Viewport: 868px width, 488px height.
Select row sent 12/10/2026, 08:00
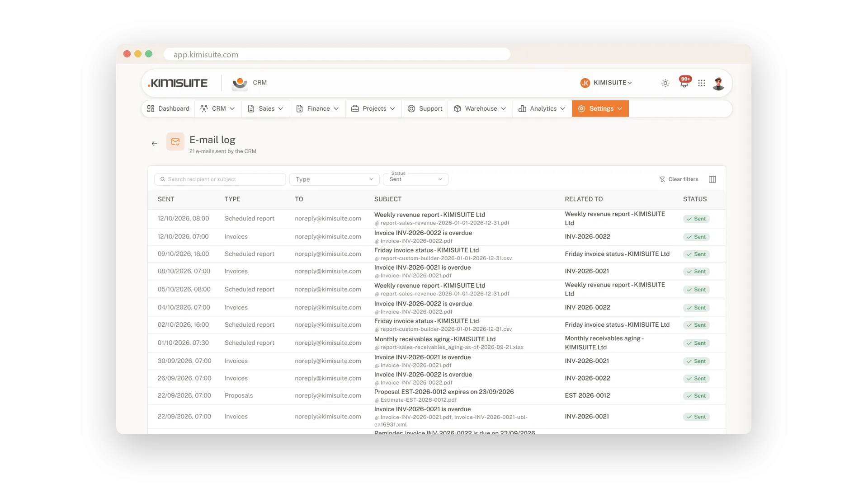click(x=437, y=219)
